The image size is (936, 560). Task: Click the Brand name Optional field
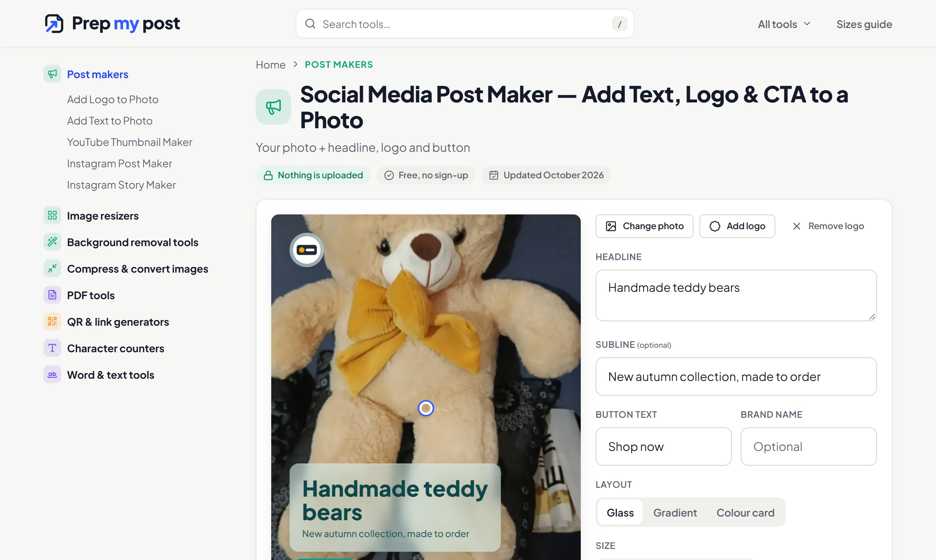click(808, 447)
